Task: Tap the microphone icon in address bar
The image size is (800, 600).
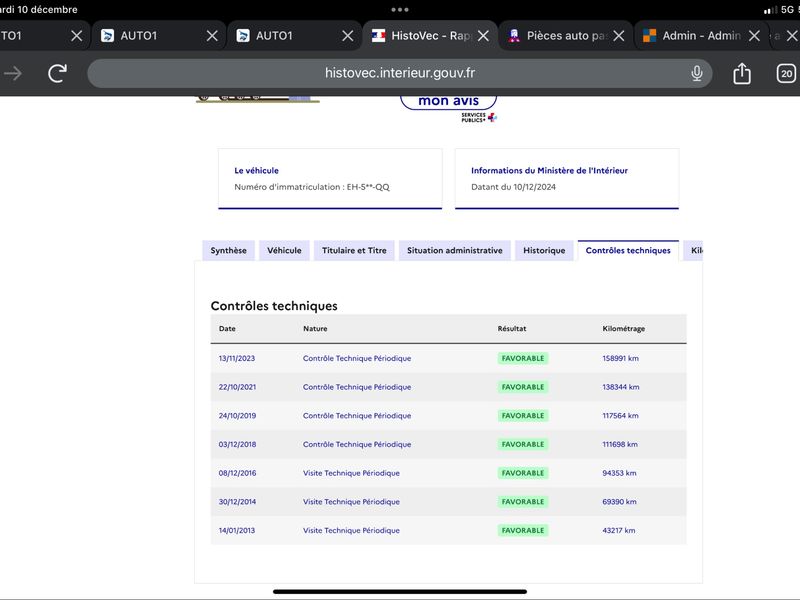Action: click(696, 73)
